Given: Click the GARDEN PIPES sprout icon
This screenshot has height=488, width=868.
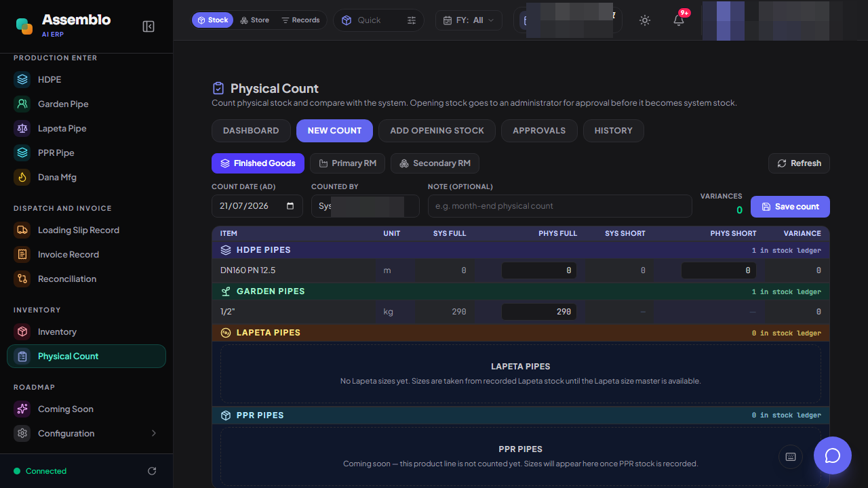Looking at the screenshot, I should coord(226,291).
